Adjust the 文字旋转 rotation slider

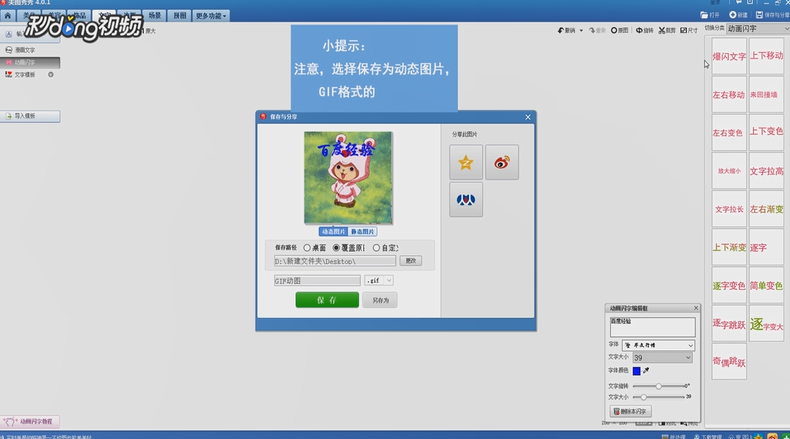click(x=659, y=386)
